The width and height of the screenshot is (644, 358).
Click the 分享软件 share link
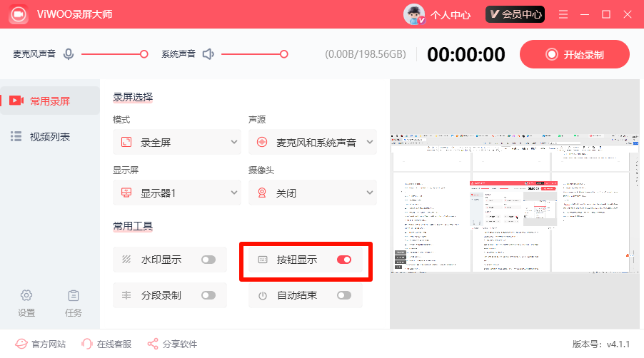pyautogui.click(x=172, y=344)
